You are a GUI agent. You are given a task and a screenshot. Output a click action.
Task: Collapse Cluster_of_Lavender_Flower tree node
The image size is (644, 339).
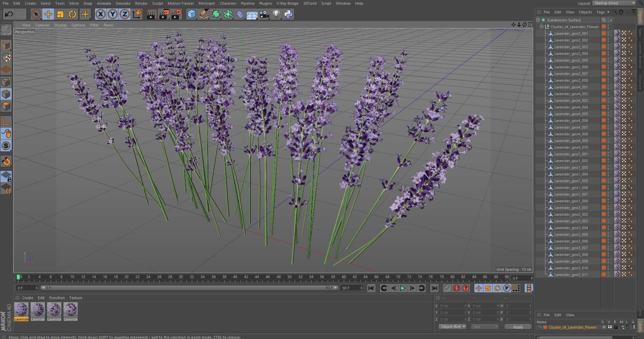[x=541, y=27]
